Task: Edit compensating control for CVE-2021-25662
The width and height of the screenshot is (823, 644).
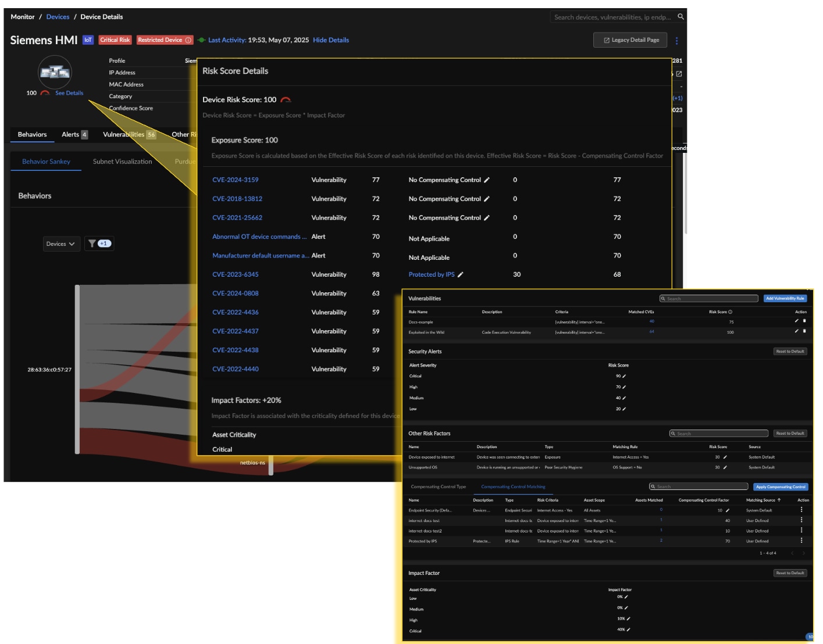Action: pos(487,218)
